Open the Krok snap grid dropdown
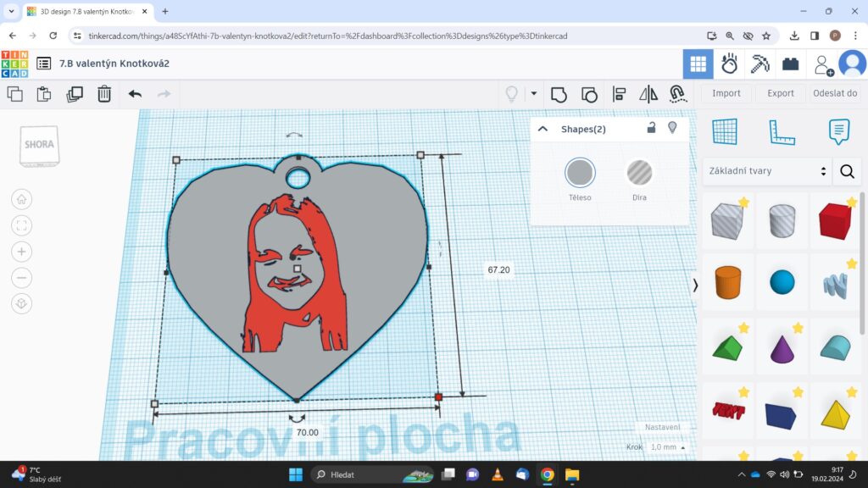 pyautogui.click(x=668, y=447)
